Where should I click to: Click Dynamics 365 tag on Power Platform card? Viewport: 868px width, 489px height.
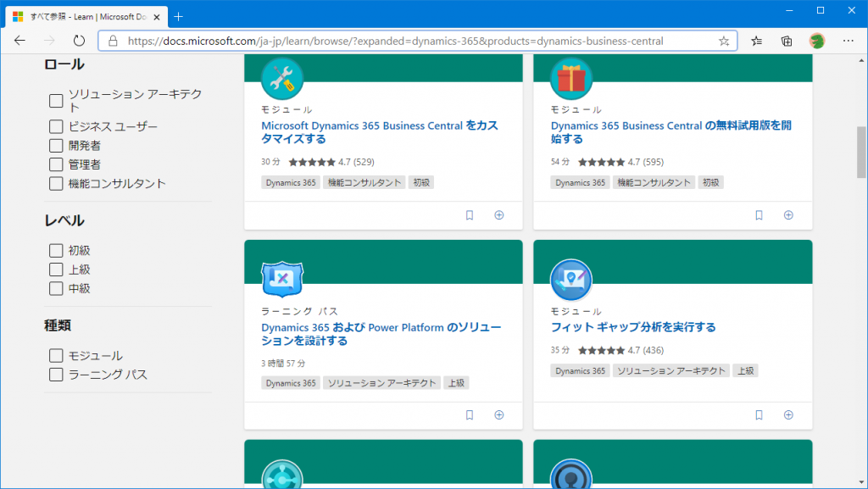coord(291,383)
